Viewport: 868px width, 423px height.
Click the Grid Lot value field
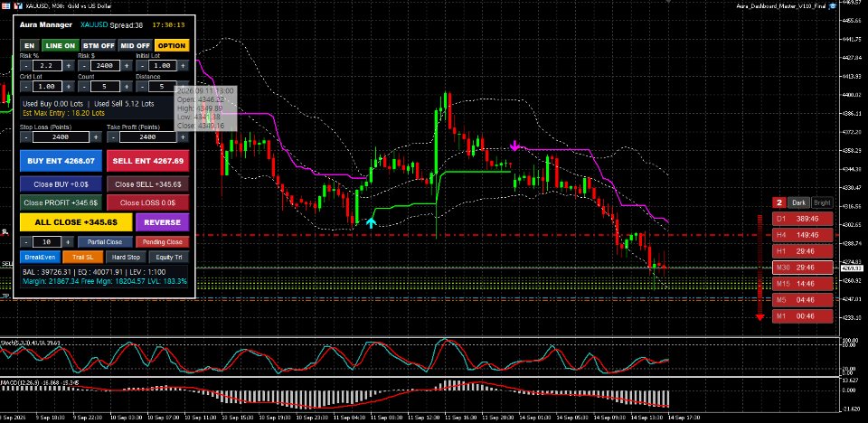[x=47, y=87]
